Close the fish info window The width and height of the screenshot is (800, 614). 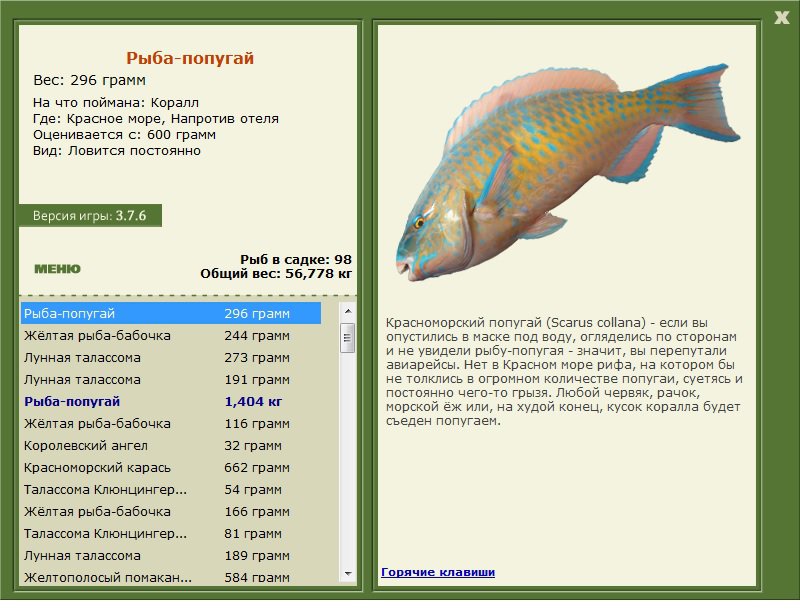(781, 18)
